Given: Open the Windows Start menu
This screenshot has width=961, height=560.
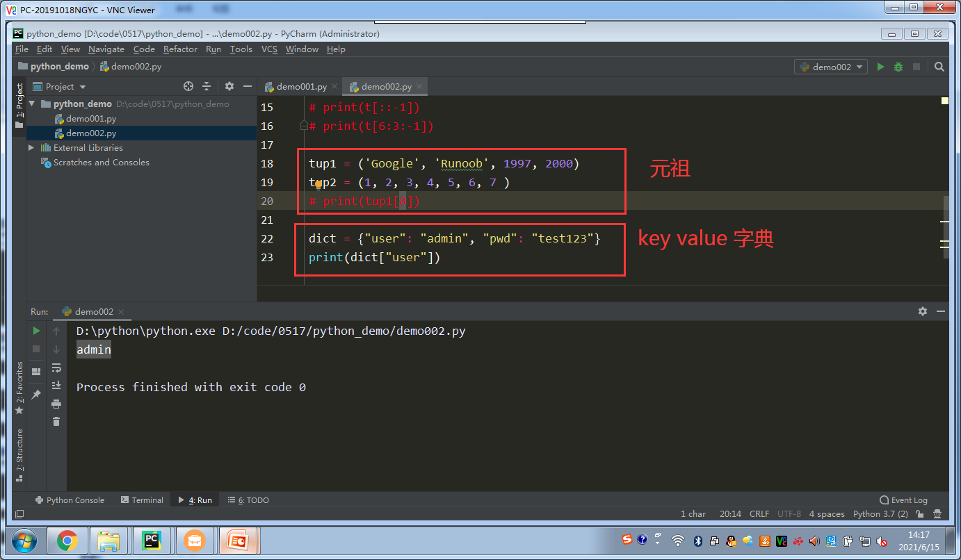Looking at the screenshot, I should (24, 540).
